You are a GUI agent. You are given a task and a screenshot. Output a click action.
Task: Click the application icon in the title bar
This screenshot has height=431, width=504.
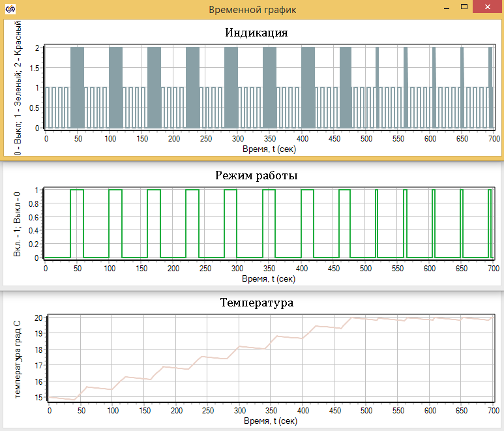12,10
